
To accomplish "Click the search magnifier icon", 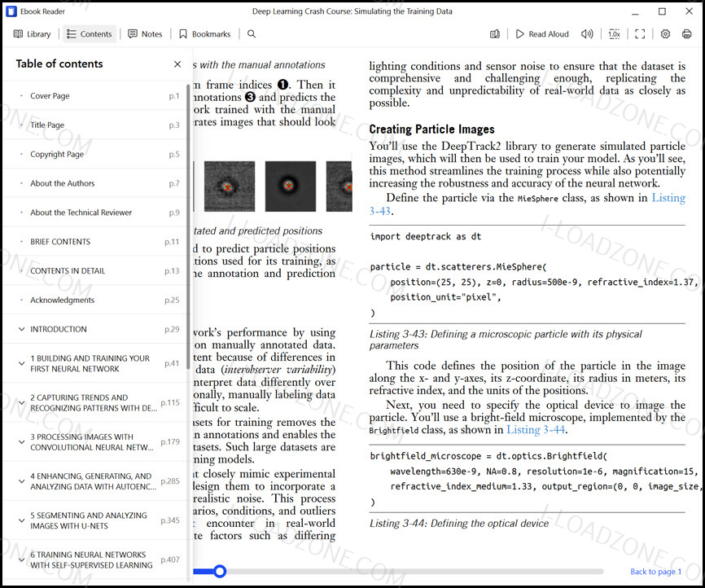I will pyautogui.click(x=252, y=34).
